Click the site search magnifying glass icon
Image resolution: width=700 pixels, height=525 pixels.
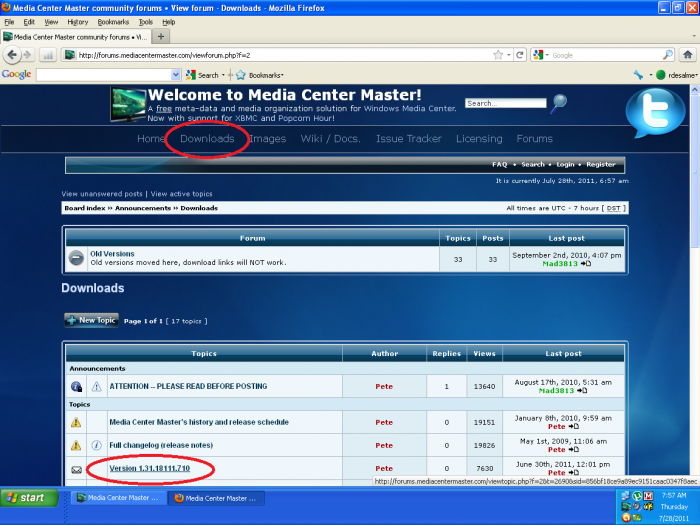click(559, 104)
